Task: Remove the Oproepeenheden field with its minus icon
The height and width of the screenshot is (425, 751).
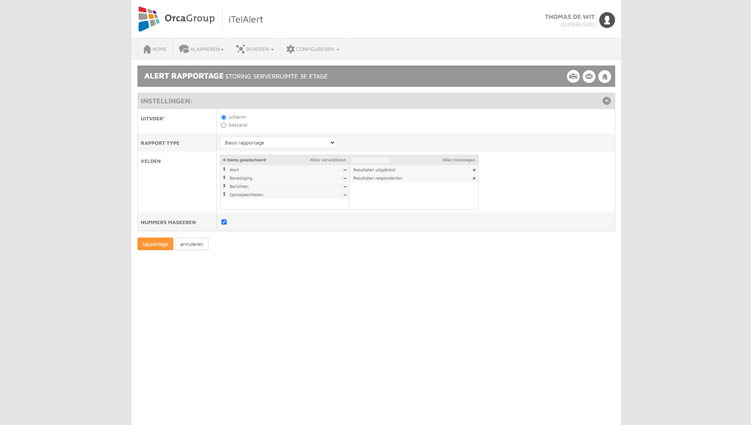Action: tap(345, 195)
